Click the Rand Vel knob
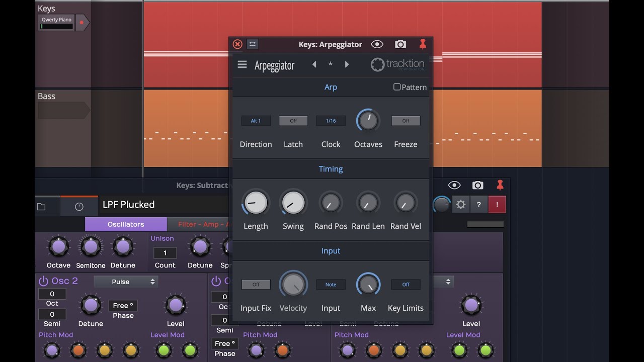Viewport: 644px width, 362px height. tap(406, 203)
